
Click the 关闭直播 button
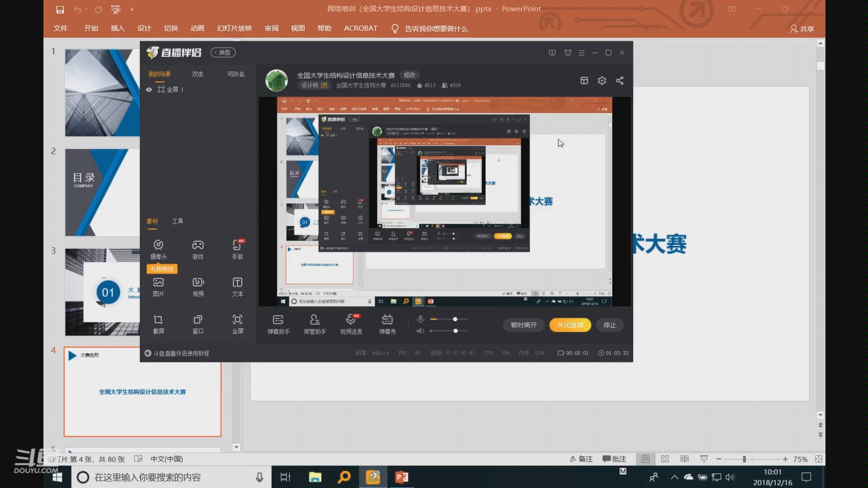(570, 325)
